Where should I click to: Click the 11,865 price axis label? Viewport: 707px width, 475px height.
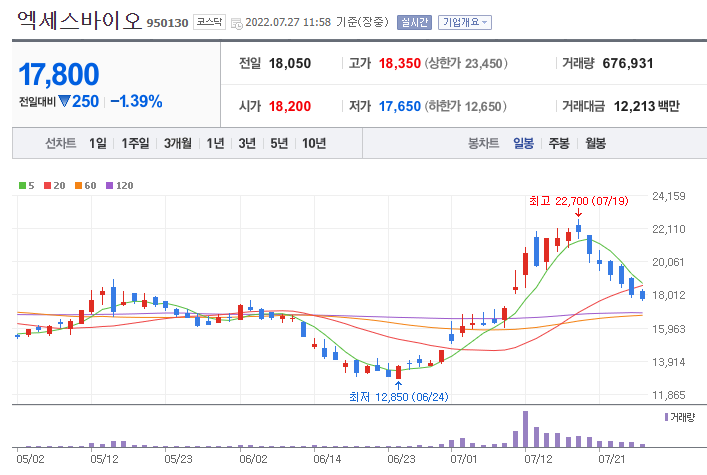coord(669,395)
